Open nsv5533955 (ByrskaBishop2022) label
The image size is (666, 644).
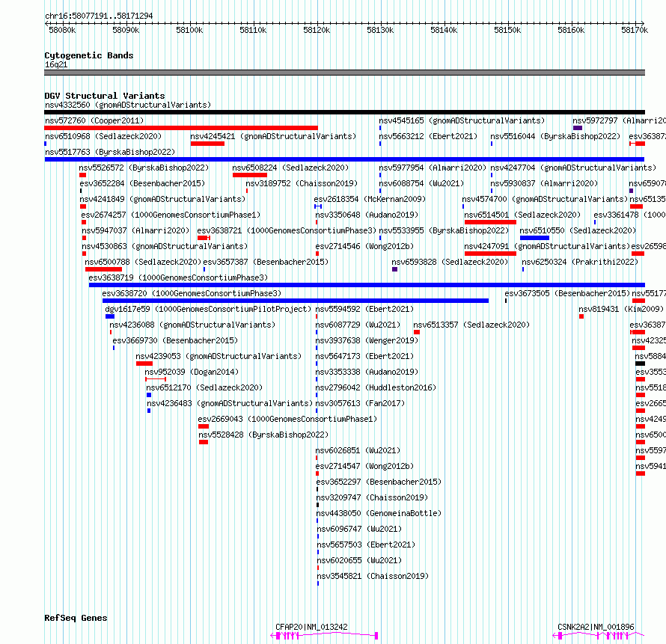tap(444, 230)
